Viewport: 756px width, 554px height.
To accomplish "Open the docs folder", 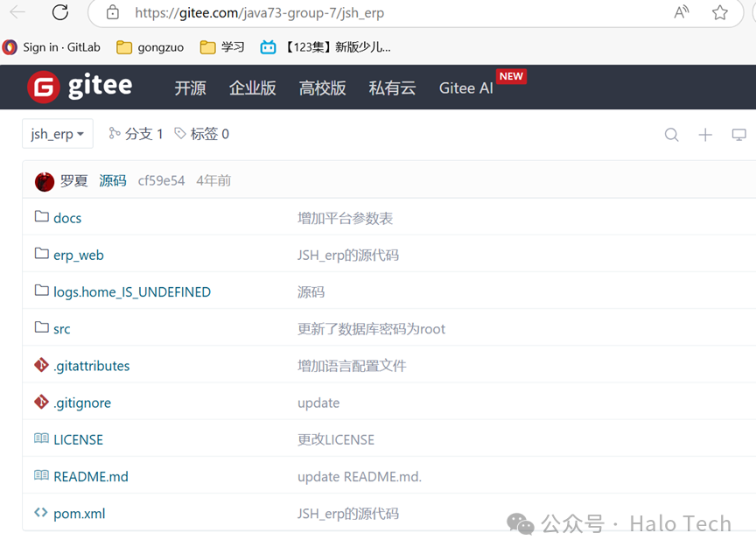I will click(67, 219).
